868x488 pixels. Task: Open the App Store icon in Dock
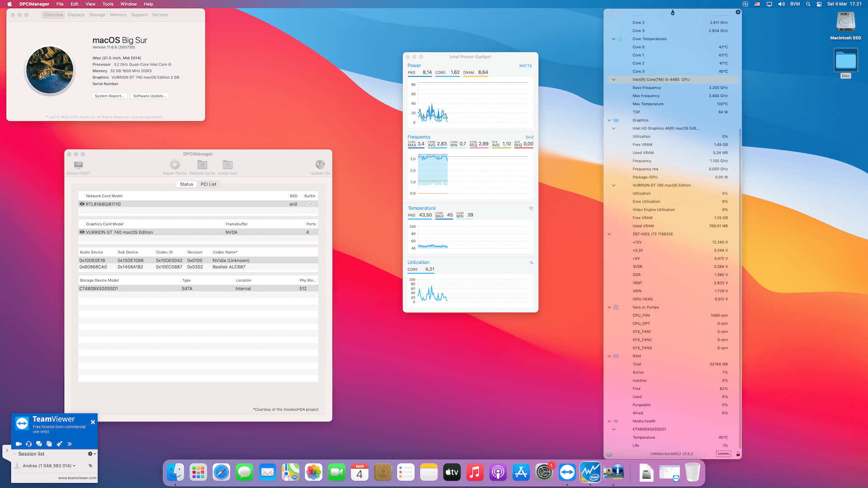521,473
